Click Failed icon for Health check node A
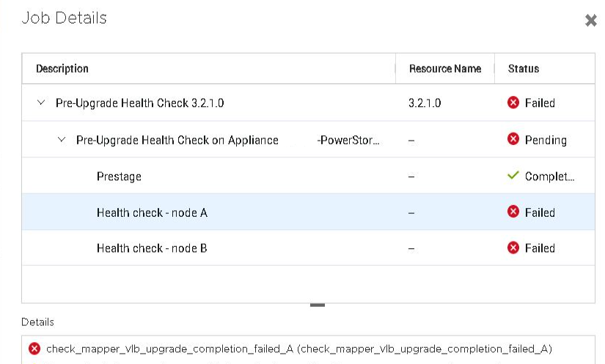Image resolution: width=605 pixels, height=364 pixels. [x=513, y=212]
